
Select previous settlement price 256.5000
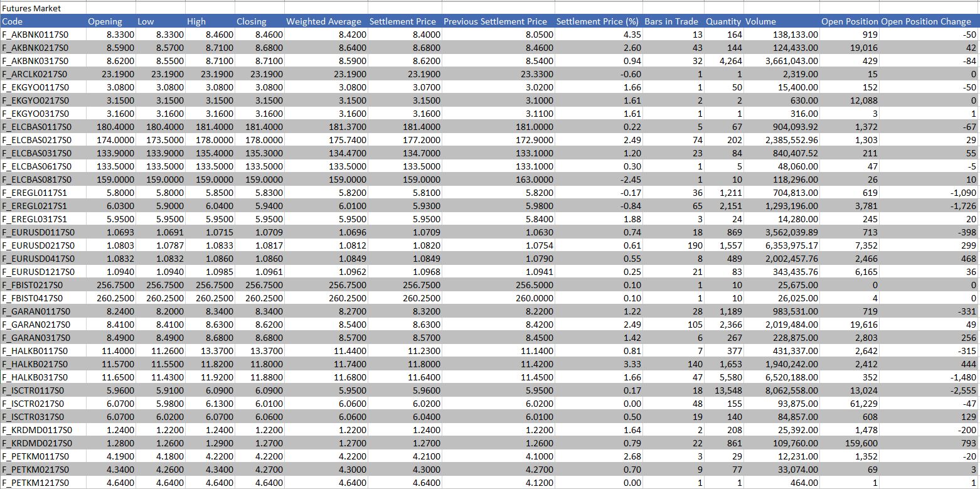498,285
